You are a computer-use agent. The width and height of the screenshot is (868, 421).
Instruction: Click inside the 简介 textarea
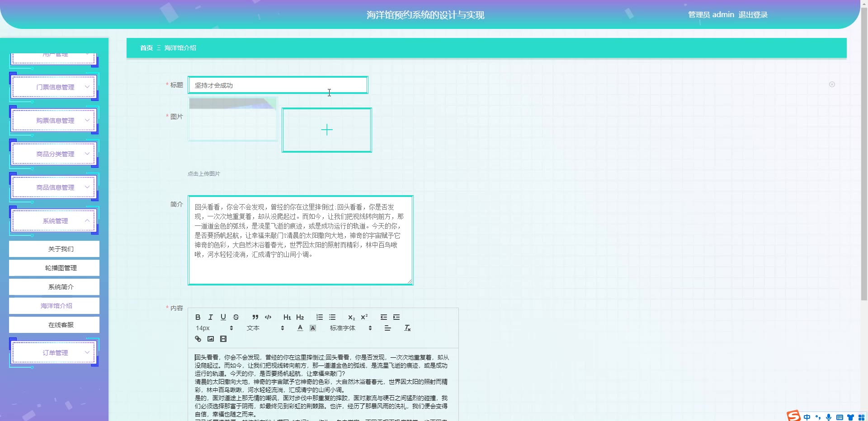[x=301, y=240]
